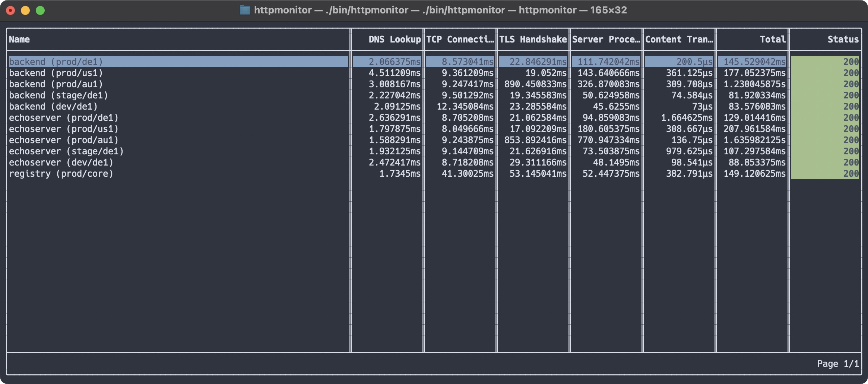Click TLS handshake value 19.052ms

tap(546, 73)
